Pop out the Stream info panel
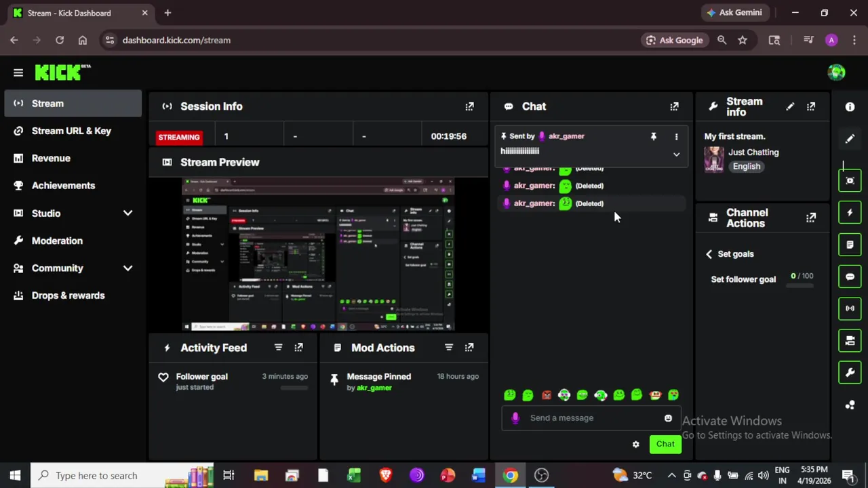 tap(811, 106)
